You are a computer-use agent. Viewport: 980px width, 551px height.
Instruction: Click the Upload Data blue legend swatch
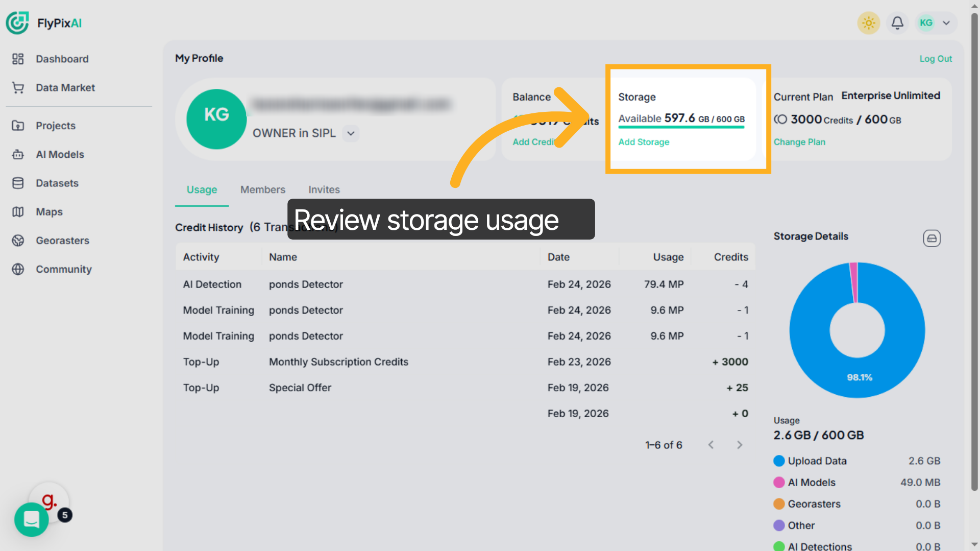779,461
